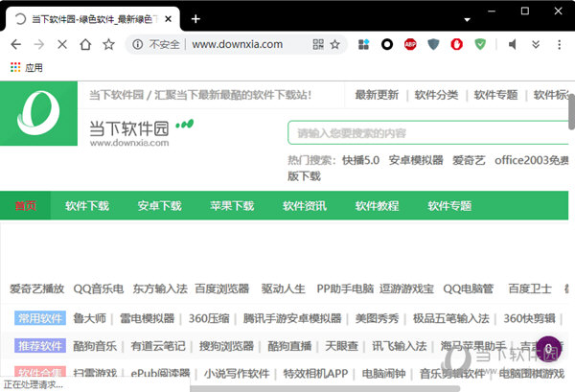Open a new tab with plus button

(x=195, y=19)
